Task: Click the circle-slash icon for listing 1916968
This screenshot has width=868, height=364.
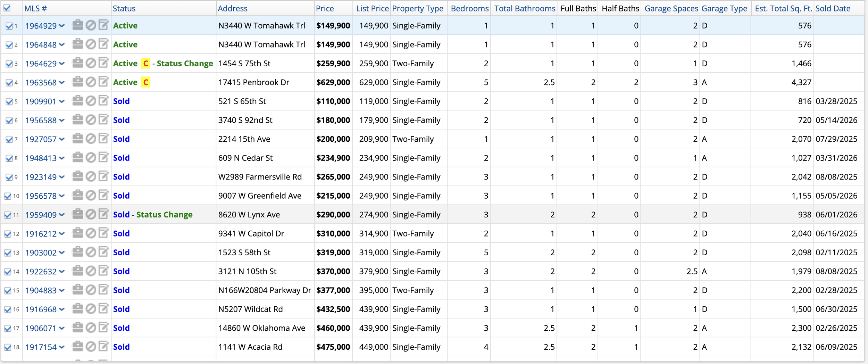Action: (91, 309)
